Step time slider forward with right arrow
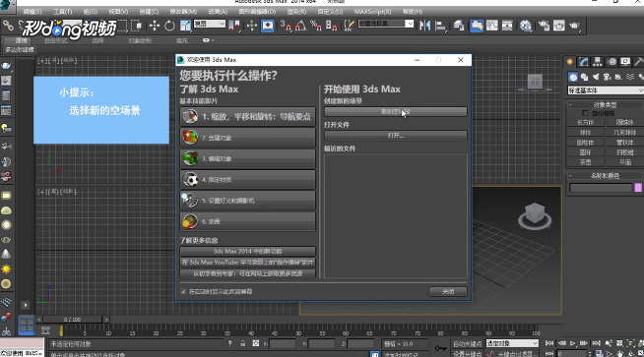 click(106, 320)
